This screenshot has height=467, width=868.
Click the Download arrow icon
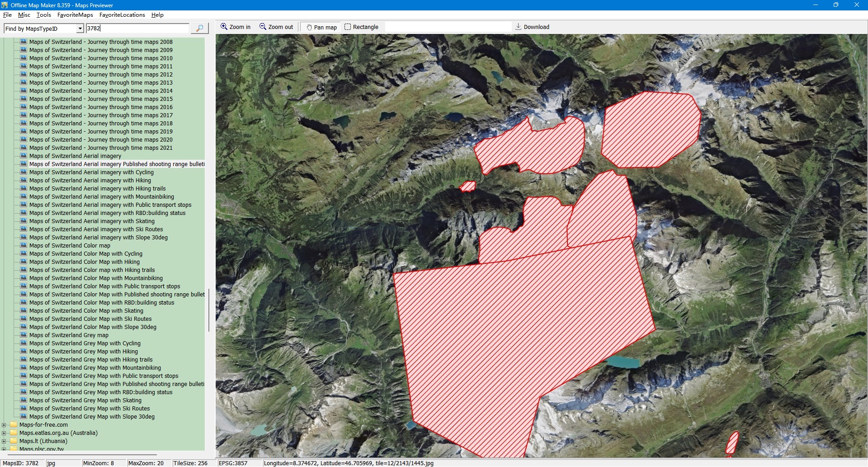click(x=519, y=27)
